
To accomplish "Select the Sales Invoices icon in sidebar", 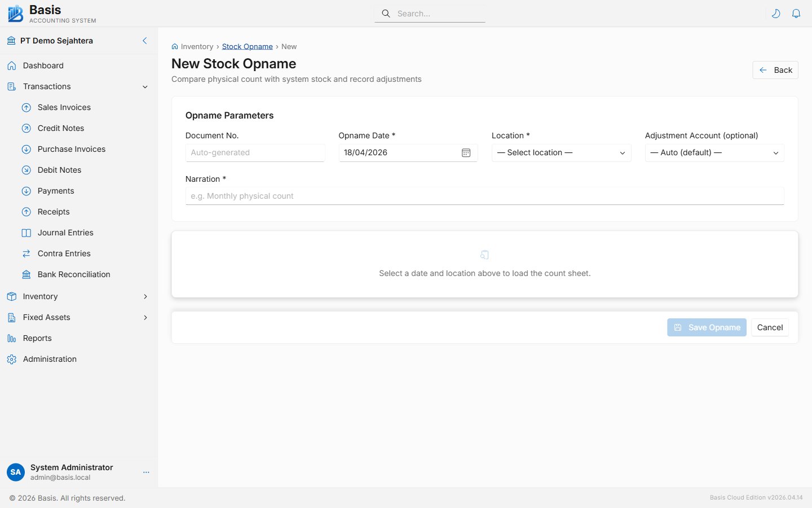I will (x=26, y=107).
